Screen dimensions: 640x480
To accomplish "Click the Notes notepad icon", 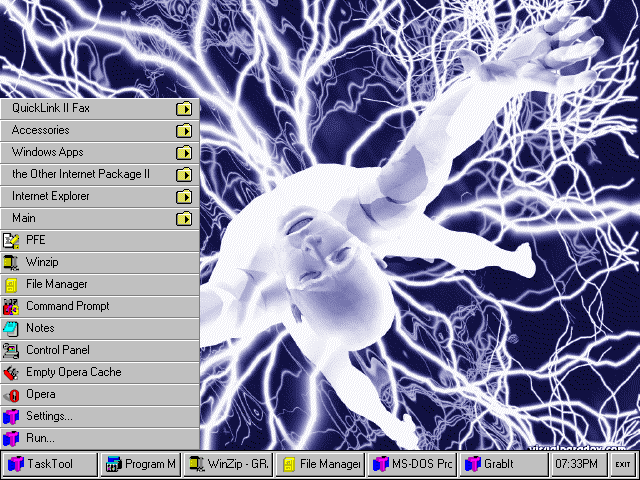I will [x=11, y=328].
